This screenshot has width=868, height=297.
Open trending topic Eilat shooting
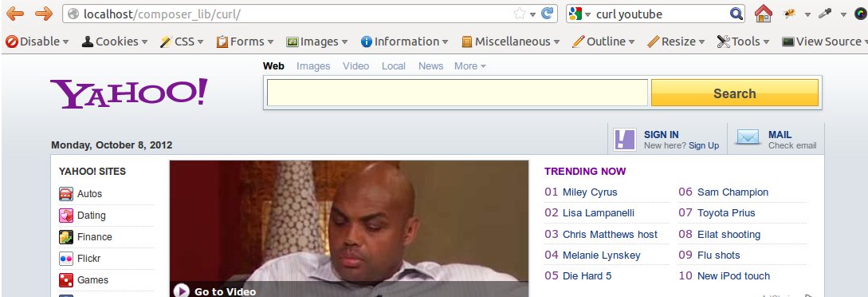coord(729,235)
